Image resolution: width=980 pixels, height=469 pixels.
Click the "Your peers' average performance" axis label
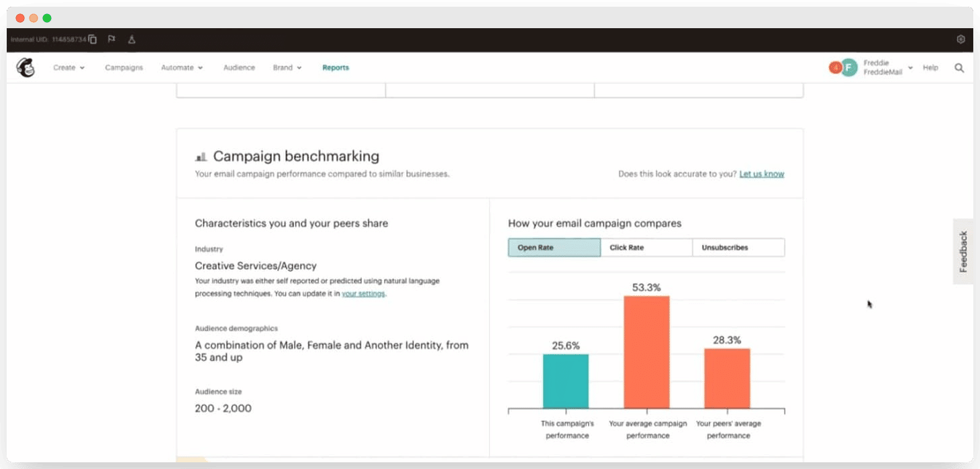(728, 429)
